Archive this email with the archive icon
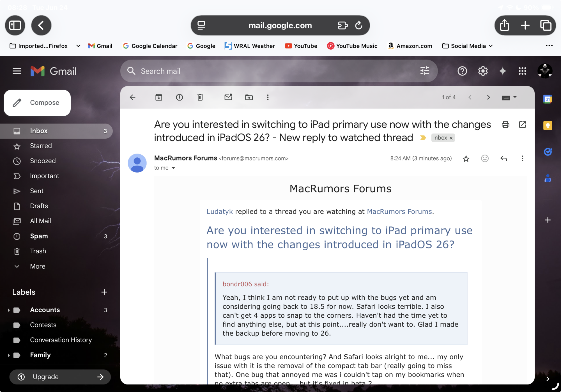This screenshot has width=561, height=392. (159, 97)
